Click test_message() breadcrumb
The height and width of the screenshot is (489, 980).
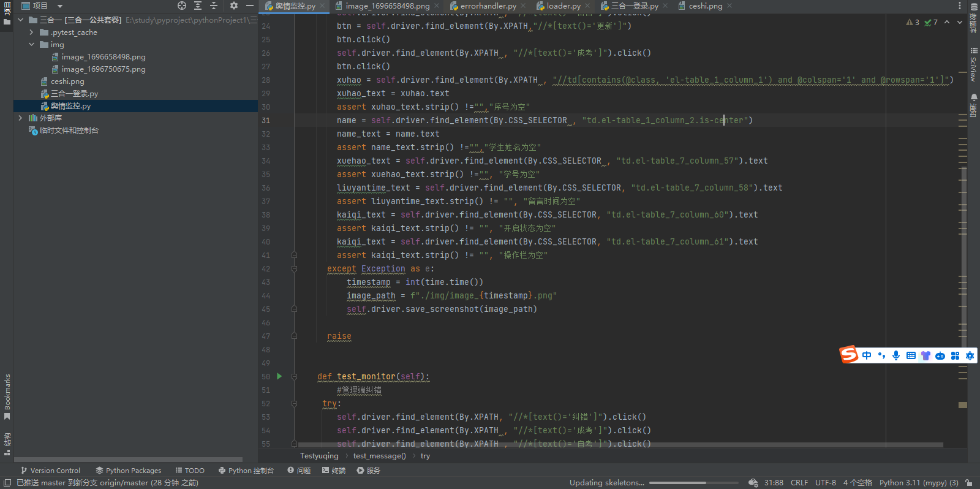point(379,456)
